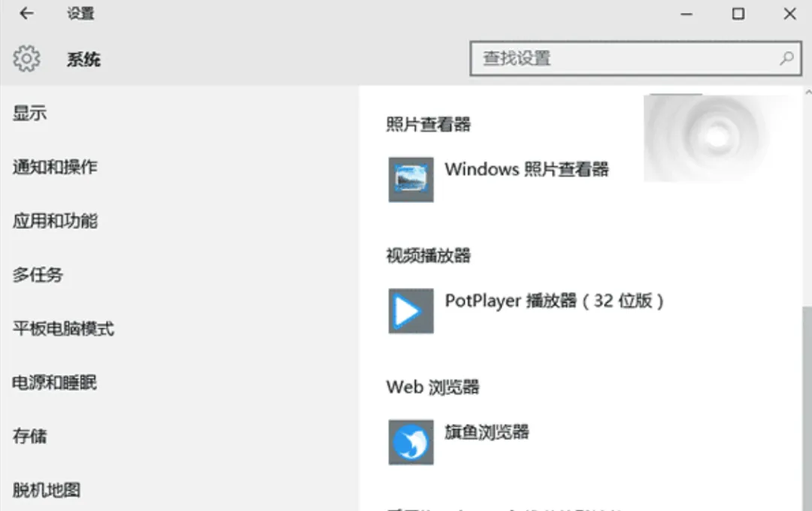Open the photo viewer default app chooser
The height and width of the screenshot is (511, 812).
[x=500, y=180]
